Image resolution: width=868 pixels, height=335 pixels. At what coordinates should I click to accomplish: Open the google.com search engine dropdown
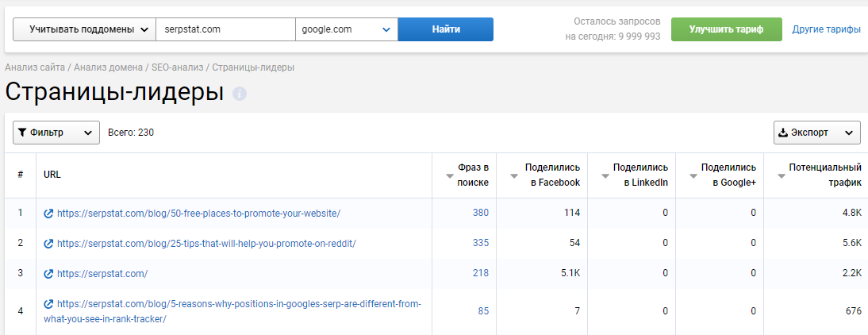[347, 29]
